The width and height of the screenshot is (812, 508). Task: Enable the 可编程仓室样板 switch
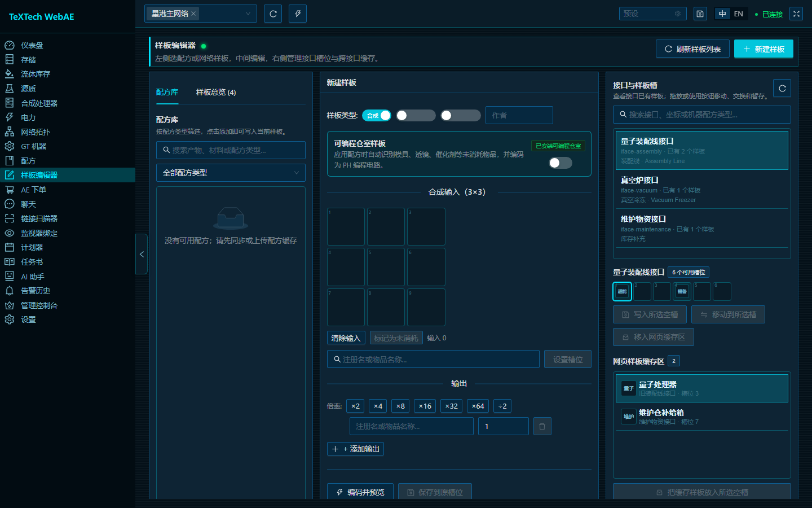pos(561,163)
